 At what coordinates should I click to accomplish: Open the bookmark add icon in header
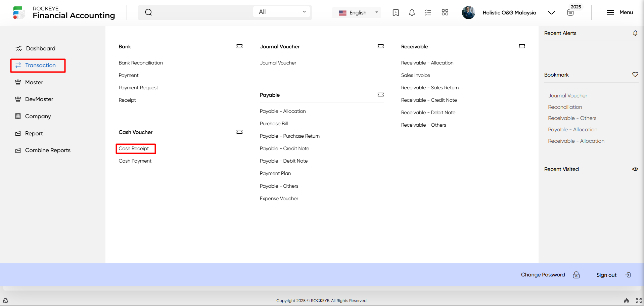pos(396,12)
